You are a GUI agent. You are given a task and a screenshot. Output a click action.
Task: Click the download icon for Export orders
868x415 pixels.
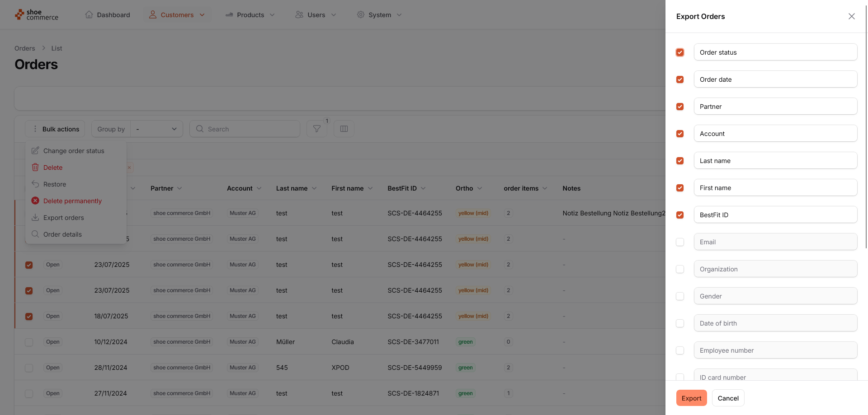click(35, 218)
